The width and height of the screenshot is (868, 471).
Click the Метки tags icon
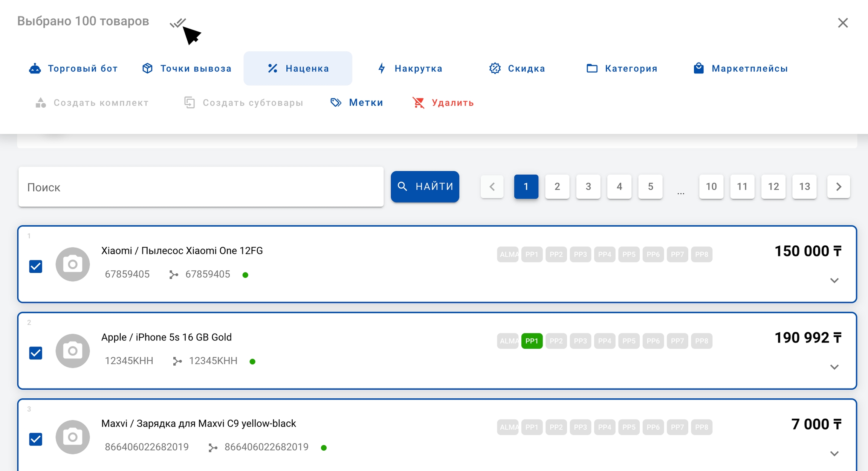336,103
